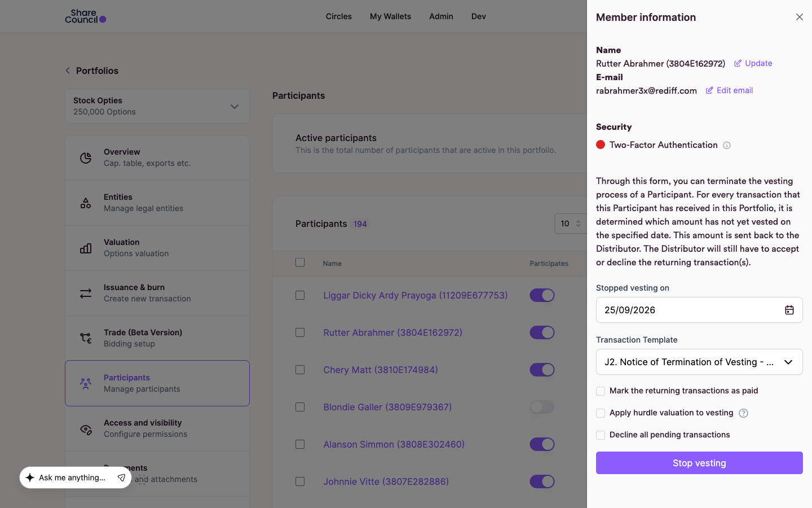Click the pencil icon next to Update
Screen dimensions: 812x508
tap(738, 63)
